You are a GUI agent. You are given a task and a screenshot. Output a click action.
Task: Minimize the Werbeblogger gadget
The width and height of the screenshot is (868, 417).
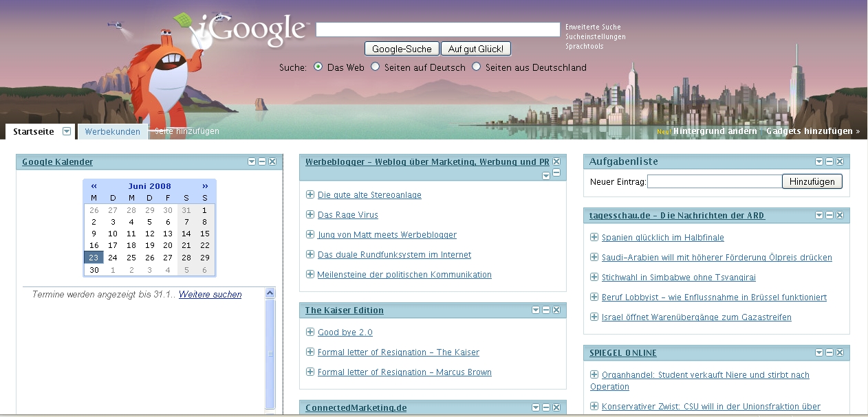pyautogui.click(x=556, y=173)
